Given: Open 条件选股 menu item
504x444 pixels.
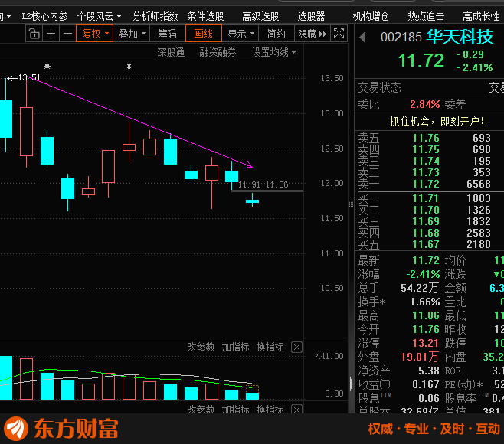Looking at the screenshot, I should click(206, 16).
